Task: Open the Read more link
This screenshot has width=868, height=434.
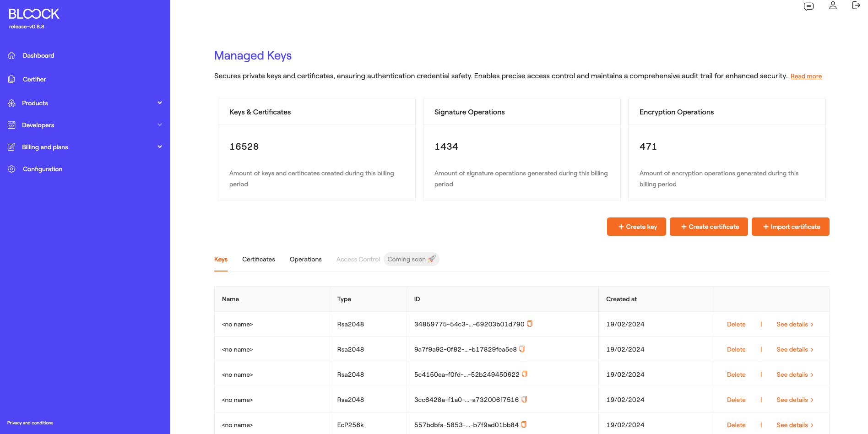Action: [x=806, y=76]
